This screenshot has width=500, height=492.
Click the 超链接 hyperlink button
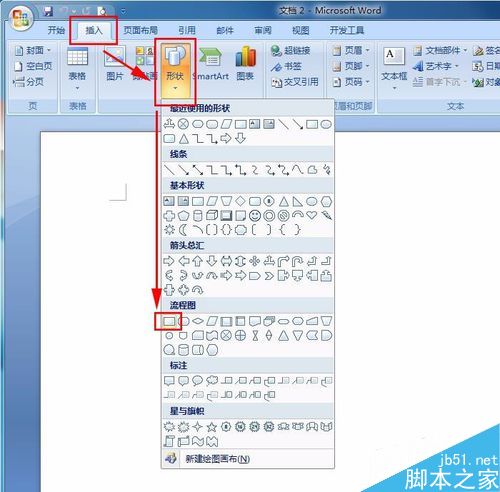(291, 51)
